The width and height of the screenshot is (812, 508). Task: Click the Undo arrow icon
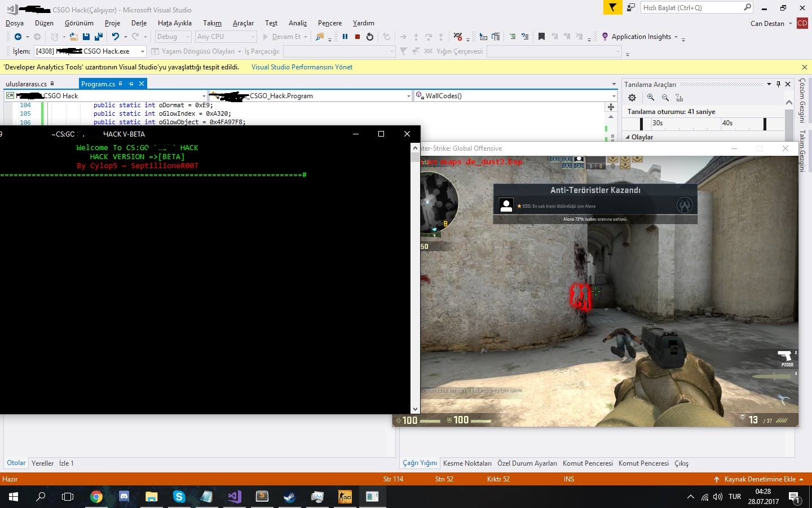(x=116, y=37)
